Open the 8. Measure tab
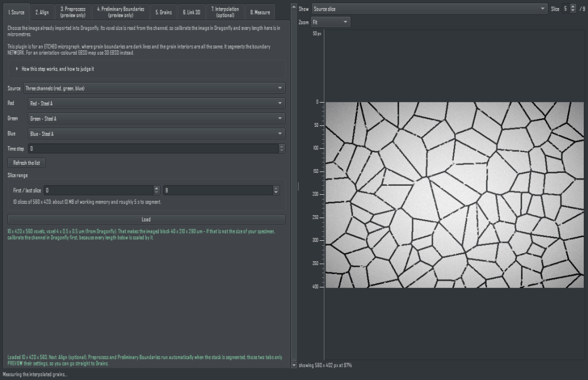This screenshot has width=588, height=380. (x=260, y=12)
